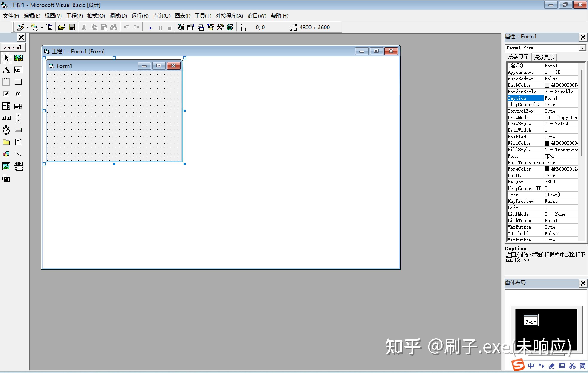This screenshot has width=588, height=373.
Task: Click the General button on the toolbox
Action: point(13,47)
